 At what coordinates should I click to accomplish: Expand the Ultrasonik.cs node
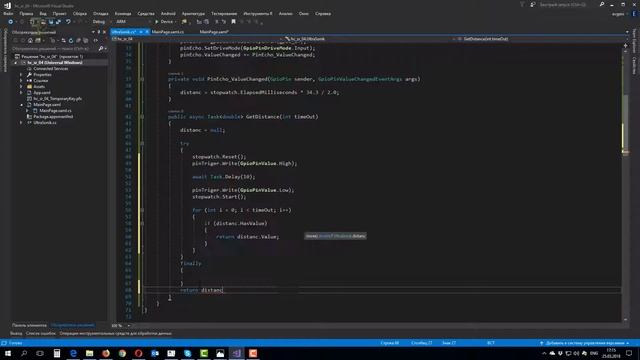click(x=21, y=122)
